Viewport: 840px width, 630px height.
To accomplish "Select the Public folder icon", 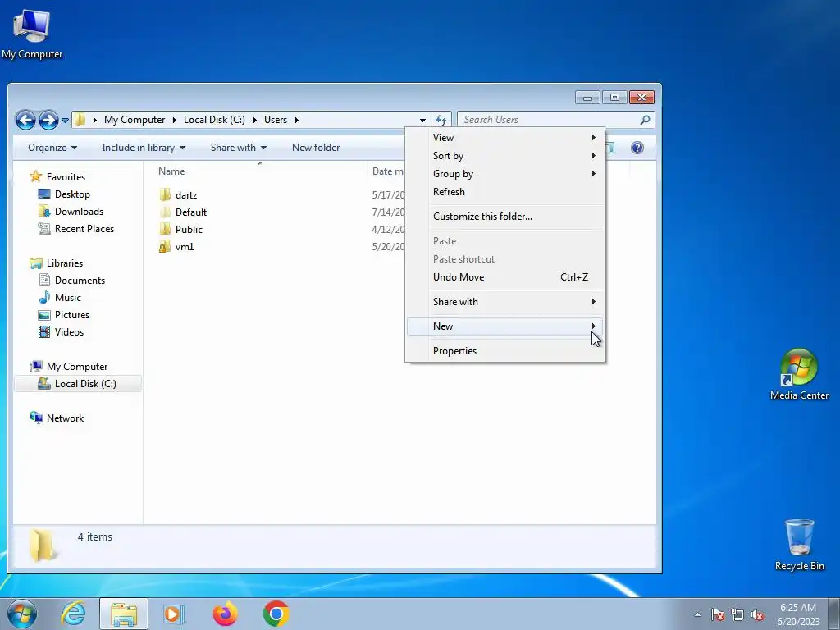I will pyautogui.click(x=165, y=230).
